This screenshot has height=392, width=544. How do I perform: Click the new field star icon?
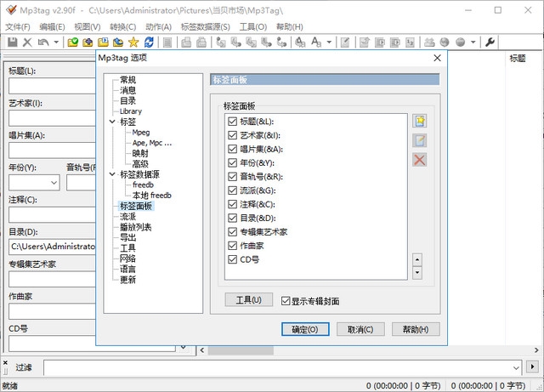(x=419, y=122)
